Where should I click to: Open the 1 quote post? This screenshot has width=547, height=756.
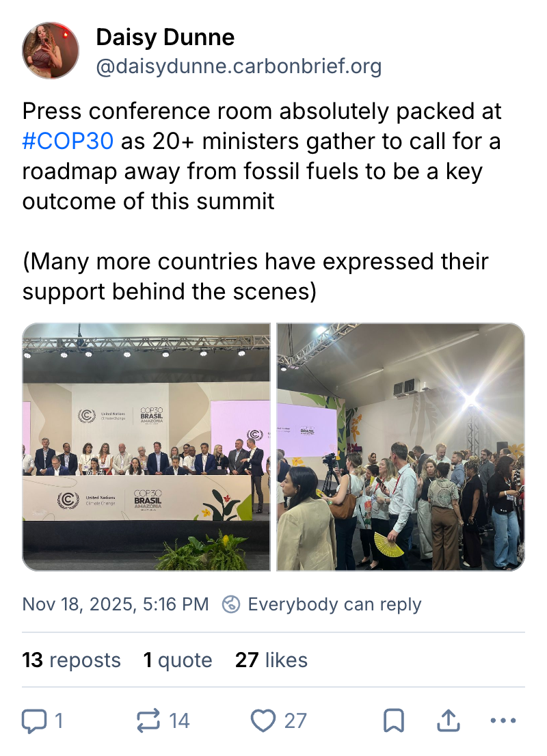point(178,660)
